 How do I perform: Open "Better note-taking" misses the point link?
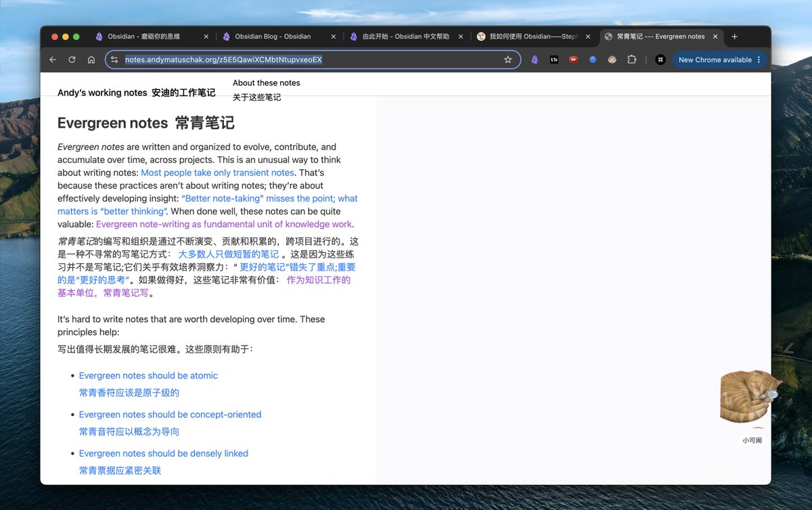(208, 205)
